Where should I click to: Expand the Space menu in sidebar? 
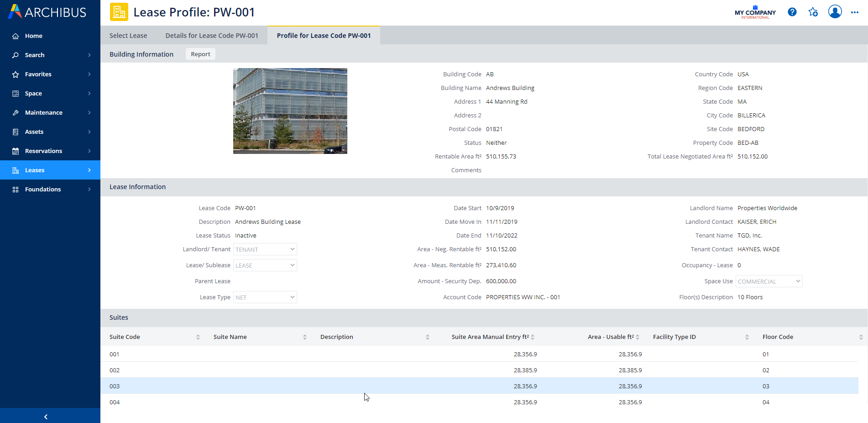click(50, 94)
